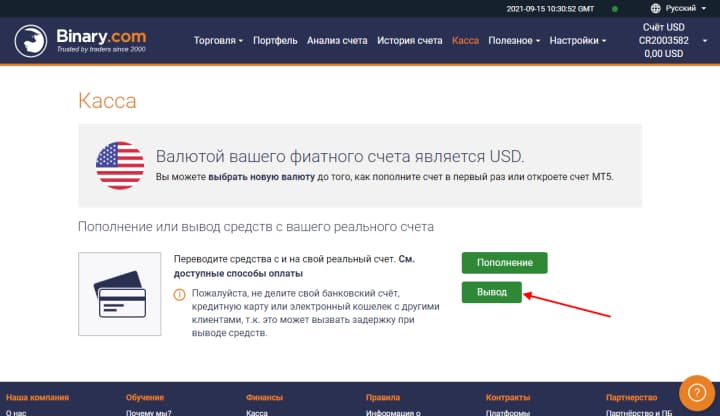Click the Binary.com logo icon
Image resolution: width=720 pixels, height=416 pixels.
[x=30, y=40]
